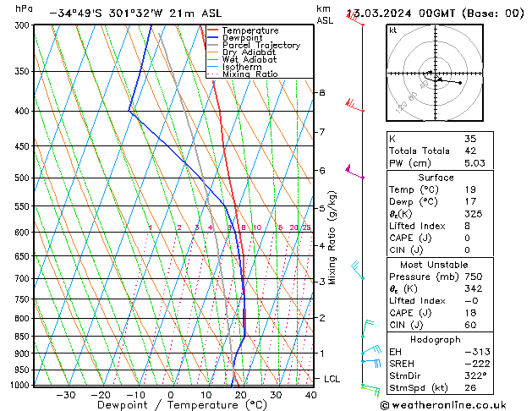532x411 pixels.
Task: Click the hodograph kt unit label
Action: point(393,30)
